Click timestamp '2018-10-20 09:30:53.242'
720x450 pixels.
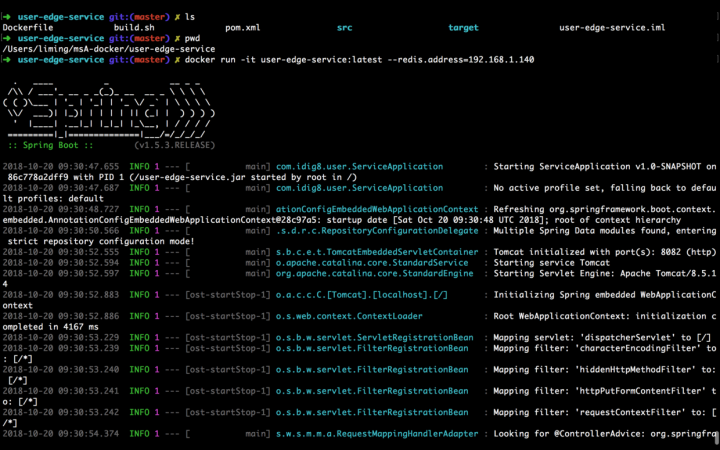(x=61, y=412)
